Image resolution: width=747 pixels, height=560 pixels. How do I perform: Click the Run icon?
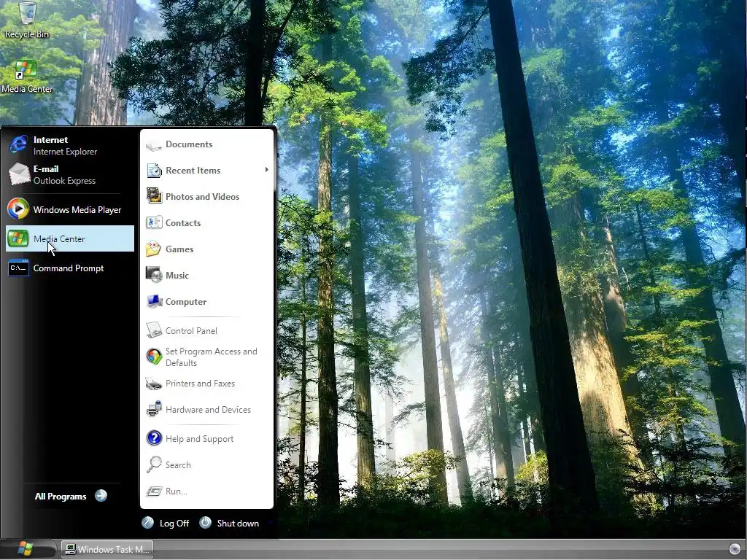(x=154, y=491)
